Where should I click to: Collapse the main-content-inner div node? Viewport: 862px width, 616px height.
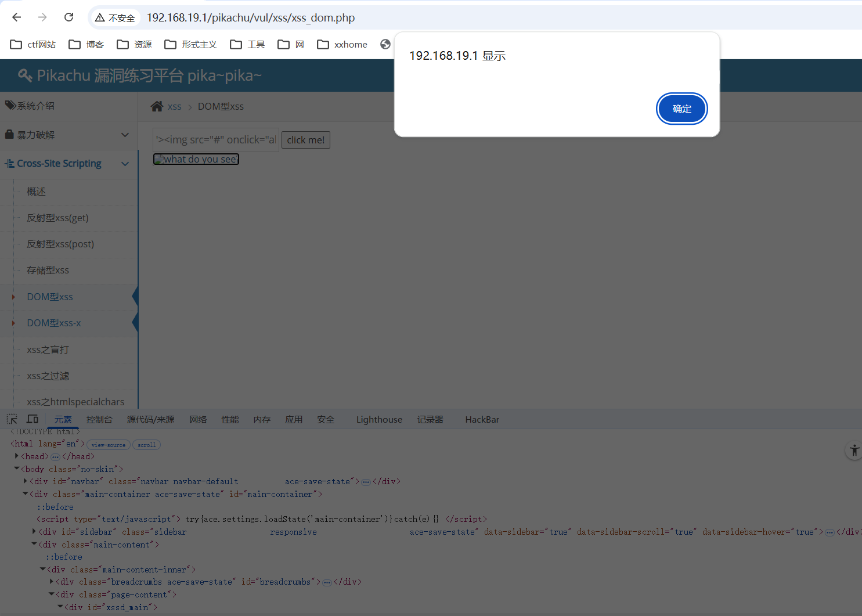coord(43,570)
